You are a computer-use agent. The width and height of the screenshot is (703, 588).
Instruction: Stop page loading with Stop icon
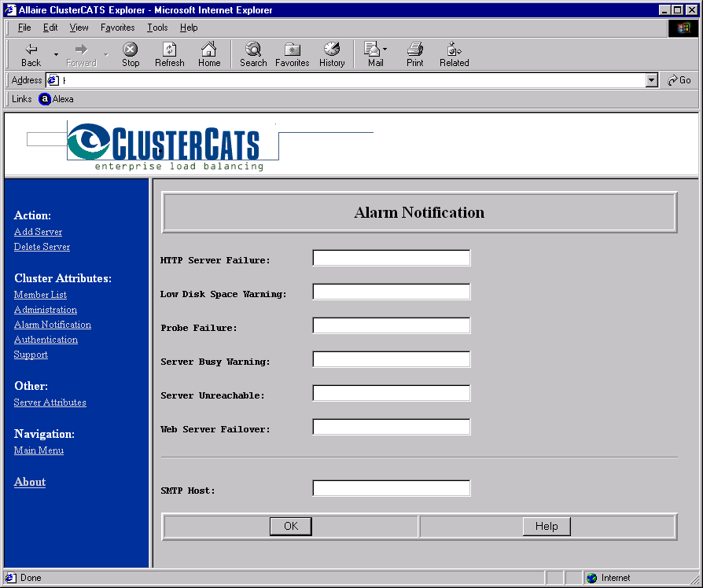131,55
